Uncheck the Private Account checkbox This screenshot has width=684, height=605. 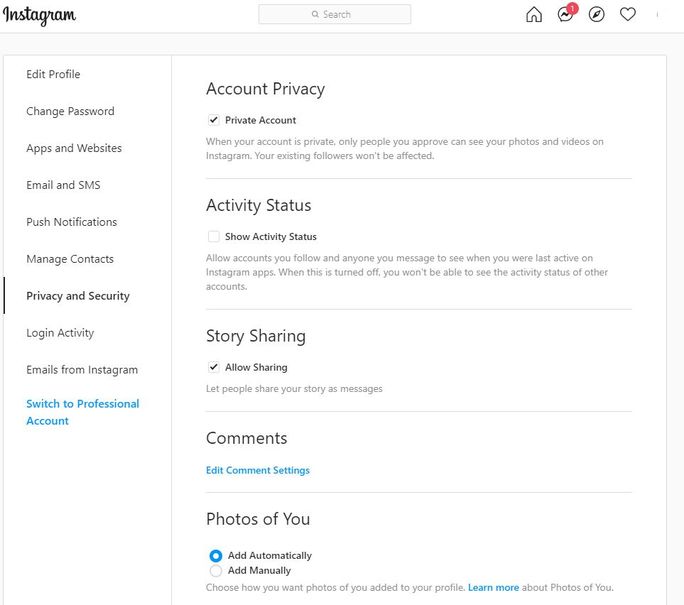tap(214, 120)
